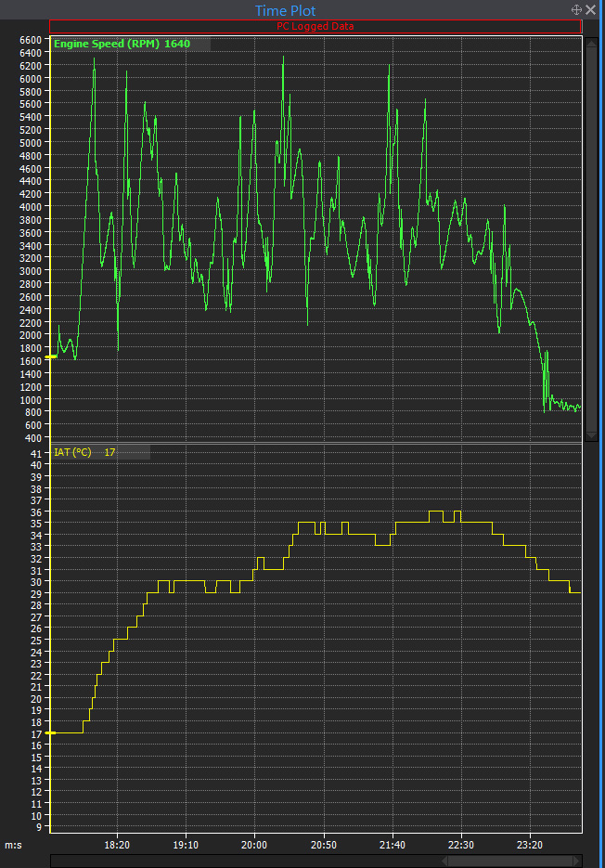Click the move crosshair icon in title bar

tap(576, 9)
